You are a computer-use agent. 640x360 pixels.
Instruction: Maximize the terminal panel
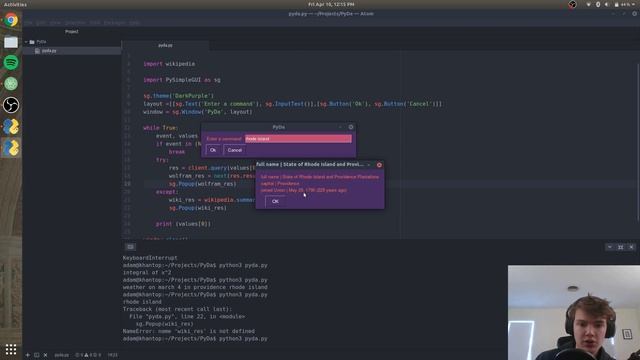pos(620,247)
